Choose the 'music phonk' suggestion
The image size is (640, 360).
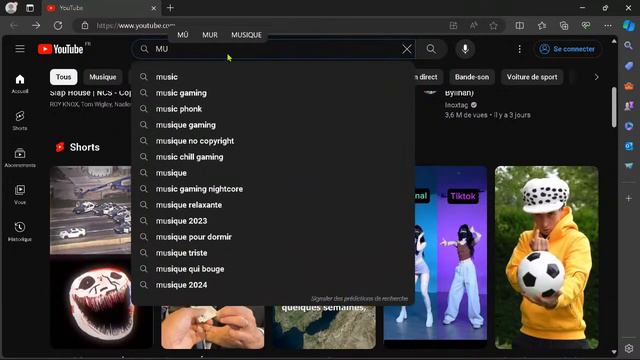(x=273, y=109)
